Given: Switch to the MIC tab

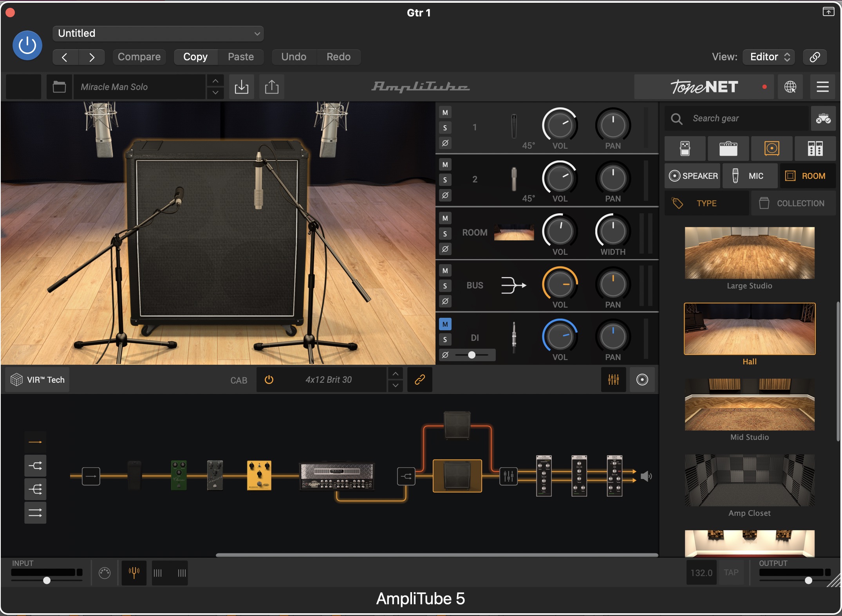Looking at the screenshot, I should [750, 176].
